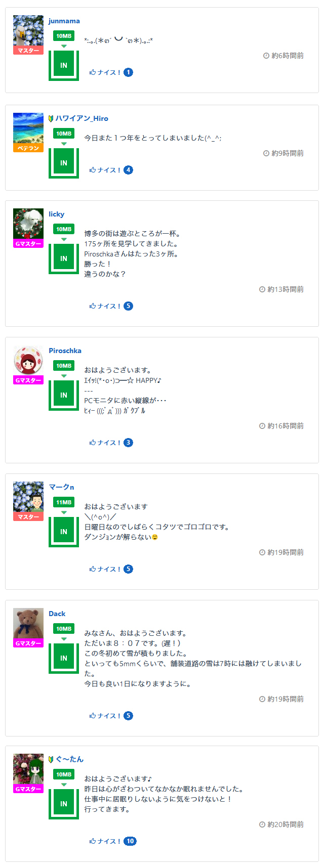Open licky's profile link
The width and height of the screenshot is (324, 868).
pos(57,214)
